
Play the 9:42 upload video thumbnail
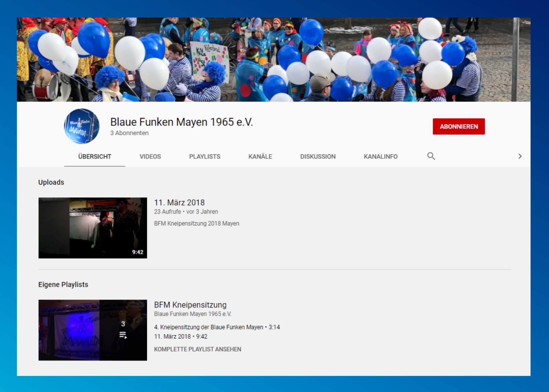tap(93, 228)
